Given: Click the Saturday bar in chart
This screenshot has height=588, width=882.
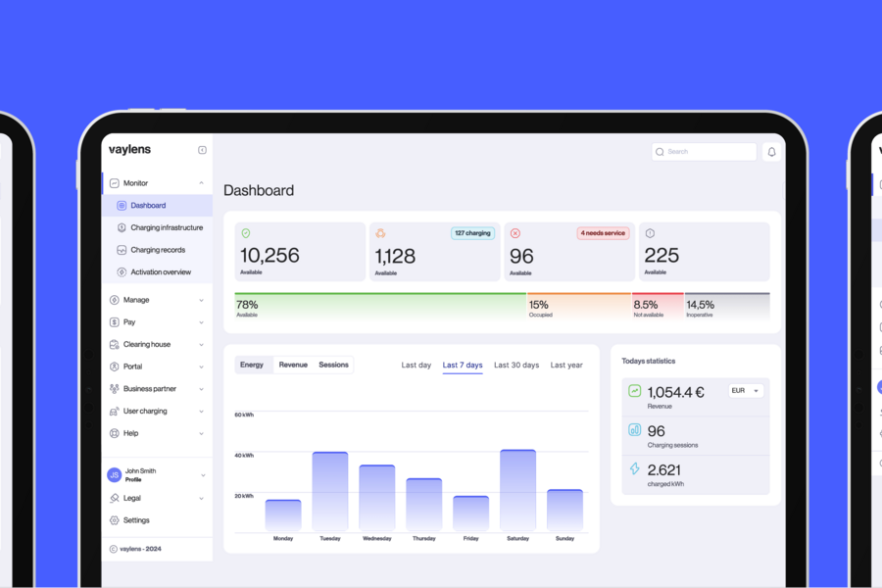Looking at the screenshot, I should [518, 491].
